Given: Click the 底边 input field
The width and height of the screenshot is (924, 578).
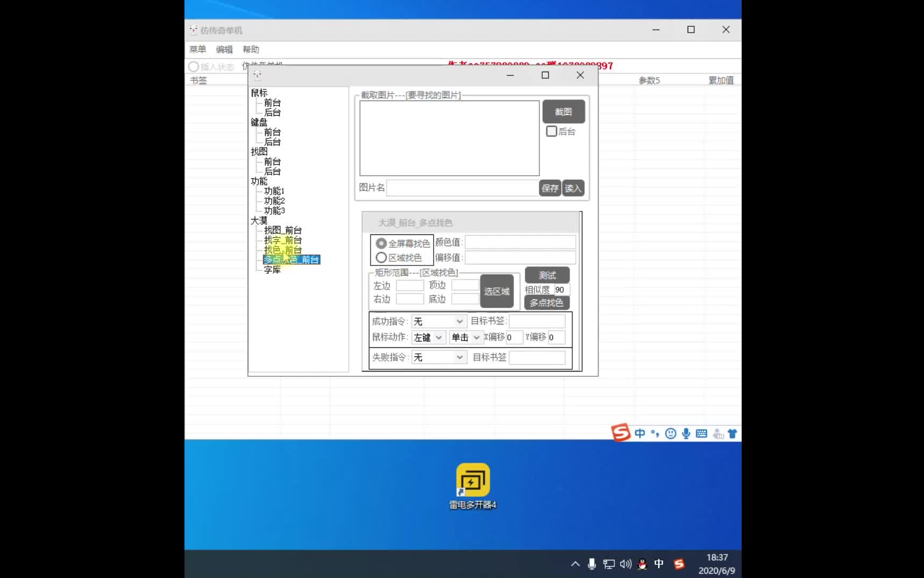Looking at the screenshot, I should pyautogui.click(x=466, y=299).
